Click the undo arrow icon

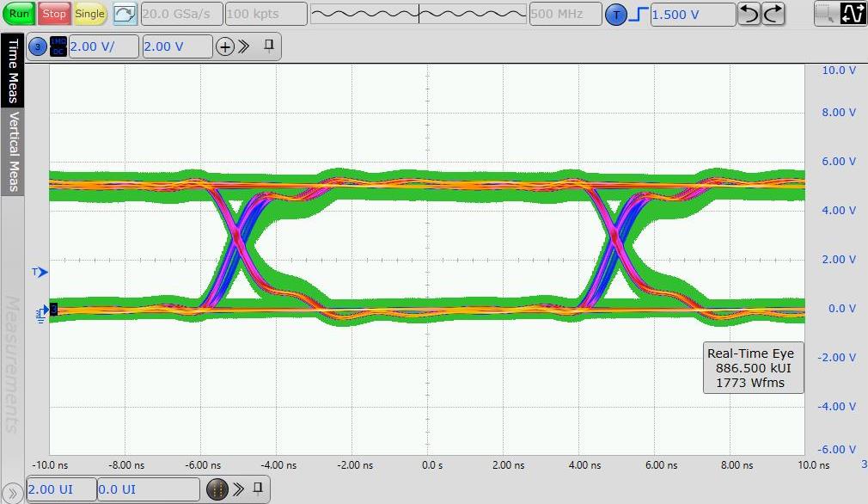[749, 14]
